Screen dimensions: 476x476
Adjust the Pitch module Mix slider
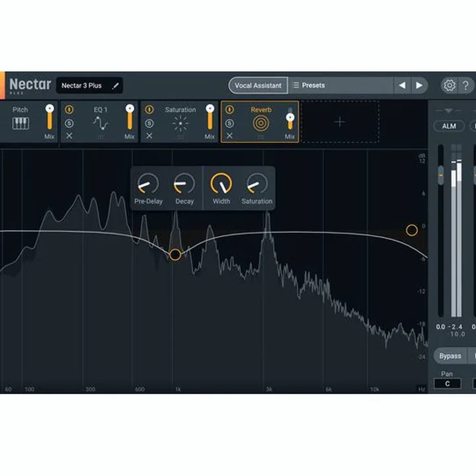coord(50,117)
